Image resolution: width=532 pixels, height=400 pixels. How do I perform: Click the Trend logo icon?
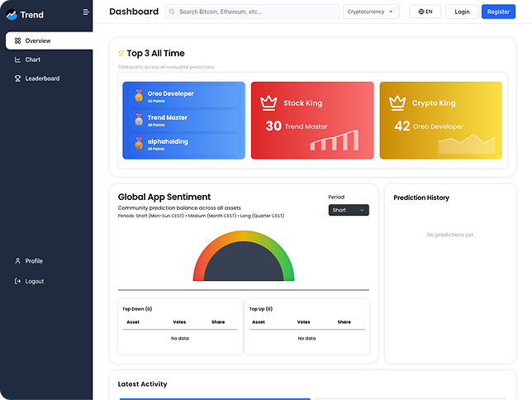coord(12,14)
